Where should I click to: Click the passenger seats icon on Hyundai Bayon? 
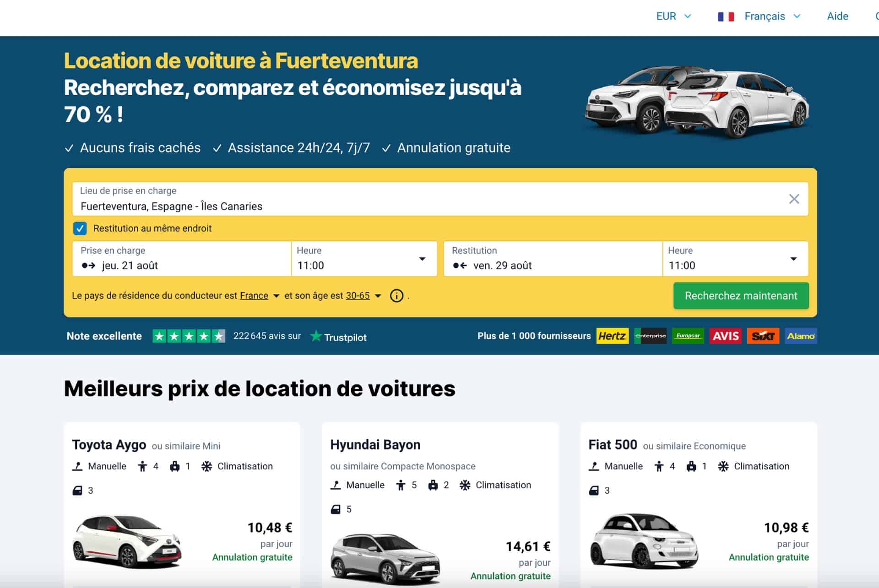tap(402, 485)
